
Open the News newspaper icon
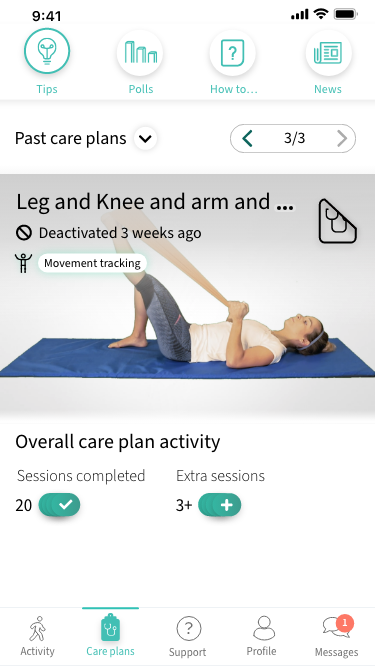[328, 52]
